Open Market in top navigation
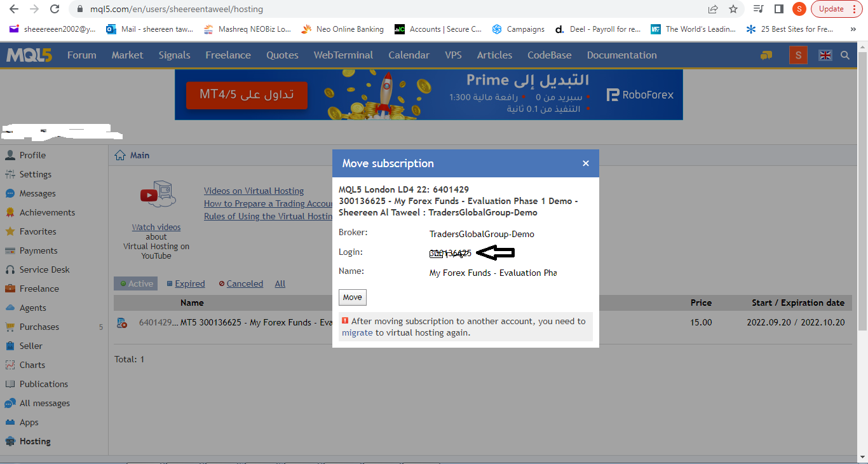The height and width of the screenshot is (464, 868). click(128, 55)
